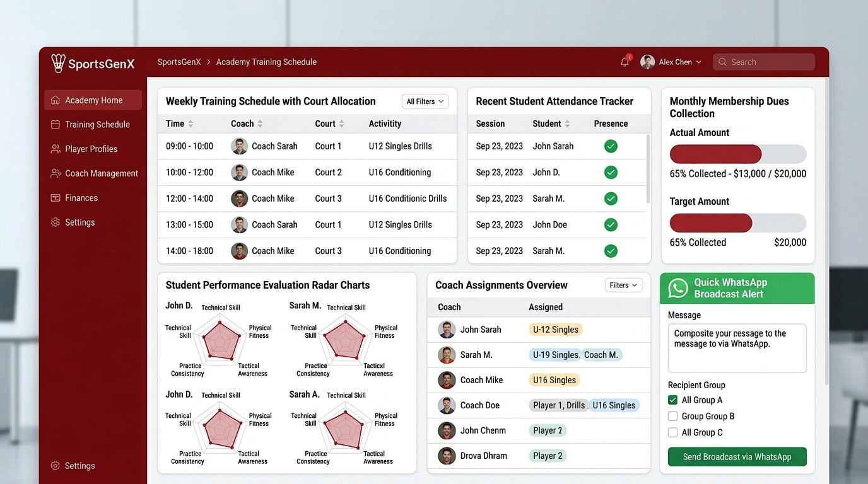This screenshot has height=484, width=868.
Task: Check the Group Group B checkbox
Action: tap(672, 417)
